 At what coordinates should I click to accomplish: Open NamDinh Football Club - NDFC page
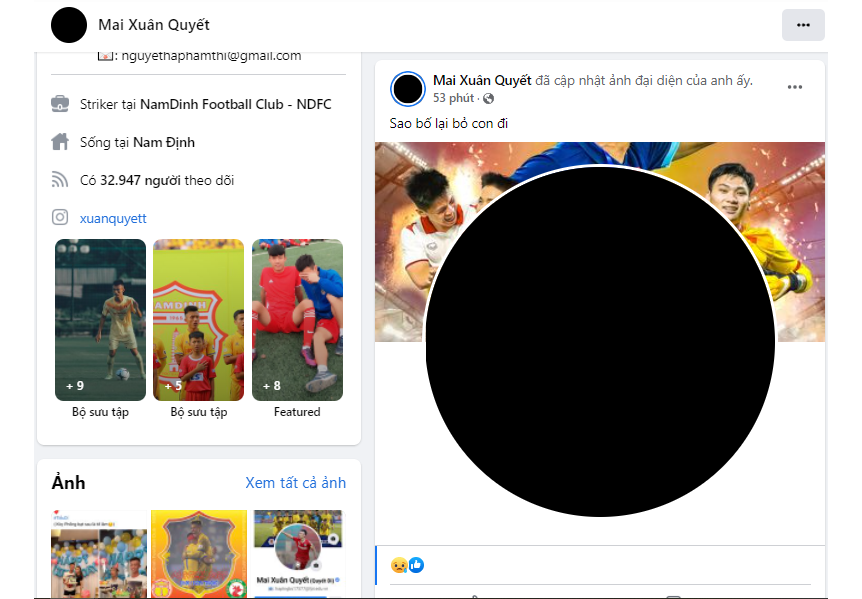coord(236,104)
